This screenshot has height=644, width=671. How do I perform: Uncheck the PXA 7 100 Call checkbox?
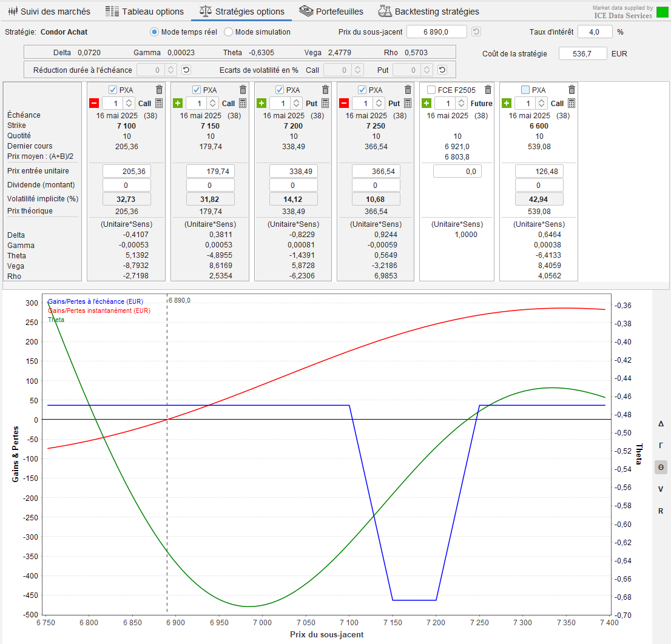(x=112, y=90)
